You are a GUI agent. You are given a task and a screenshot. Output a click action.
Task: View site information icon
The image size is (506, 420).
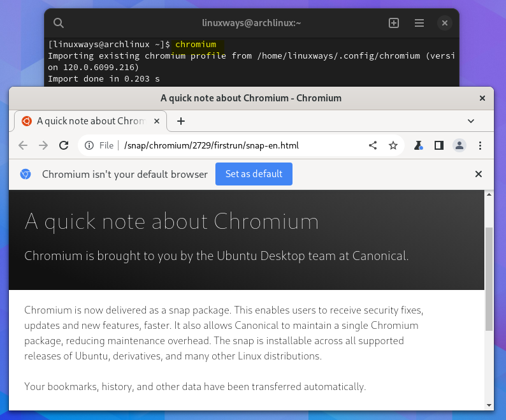point(89,145)
